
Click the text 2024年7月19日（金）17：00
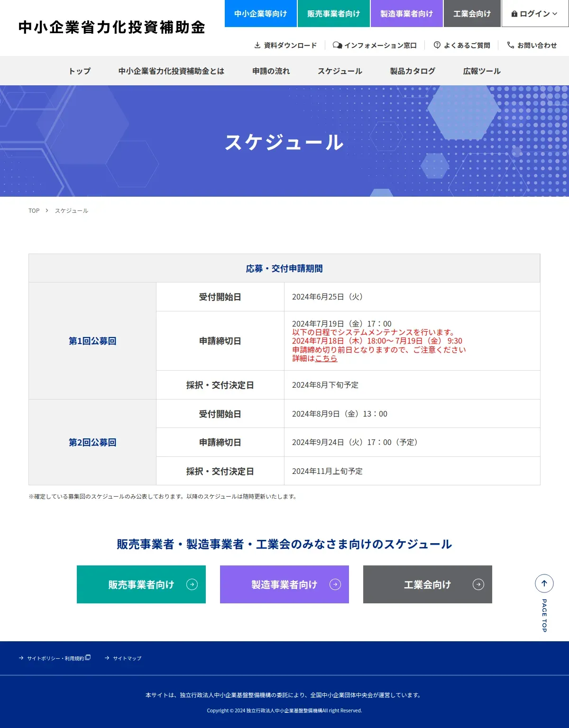(342, 324)
